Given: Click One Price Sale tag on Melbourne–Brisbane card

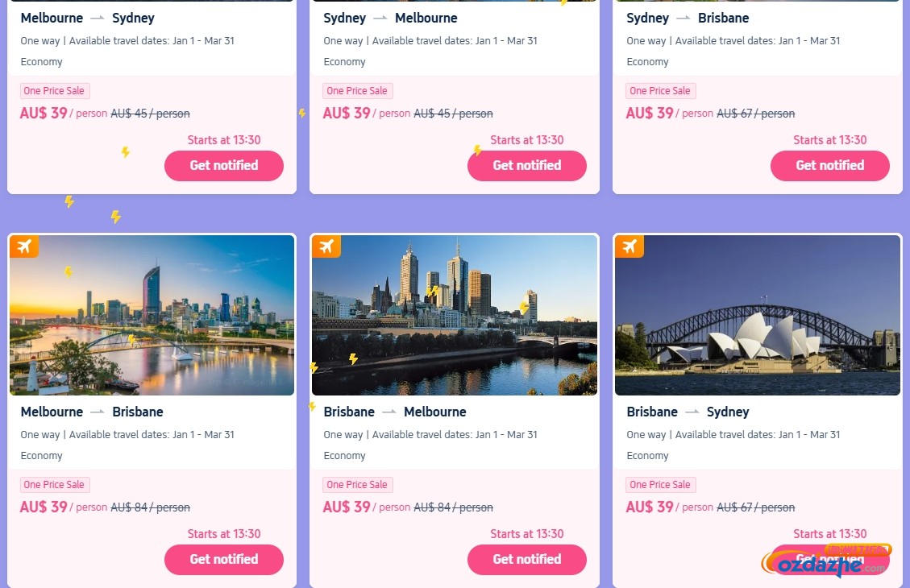Looking at the screenshot, I should click(54, 485).
